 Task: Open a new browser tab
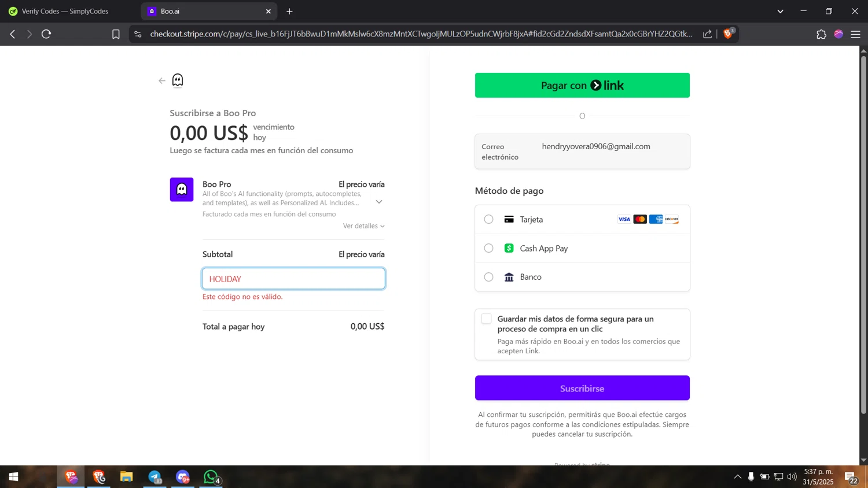[x=289, y=12]
